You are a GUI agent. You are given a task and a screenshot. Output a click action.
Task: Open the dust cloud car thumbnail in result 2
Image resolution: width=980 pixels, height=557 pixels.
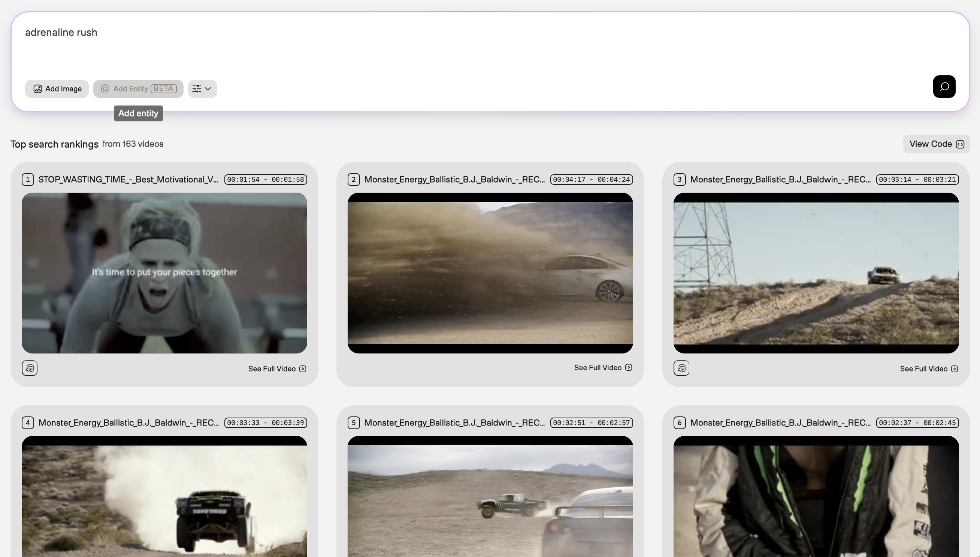[x=490, y=273]
